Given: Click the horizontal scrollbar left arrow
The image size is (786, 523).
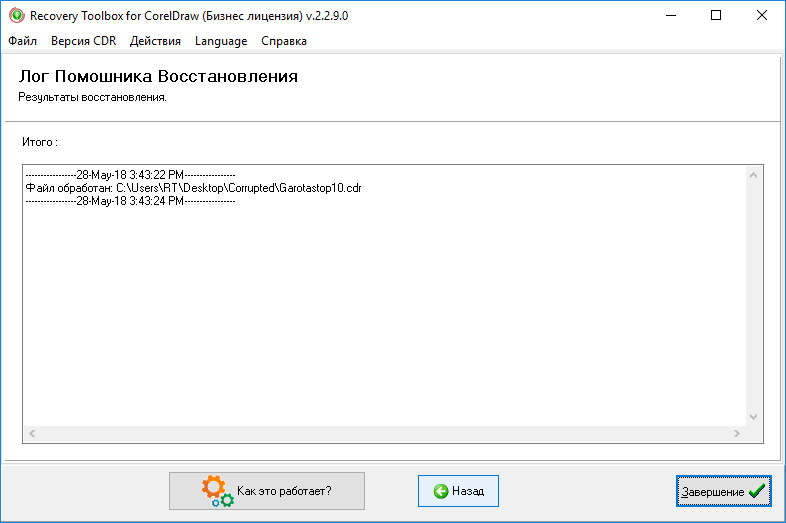Looking at the screenshot, I should click(x=32, y=433).
